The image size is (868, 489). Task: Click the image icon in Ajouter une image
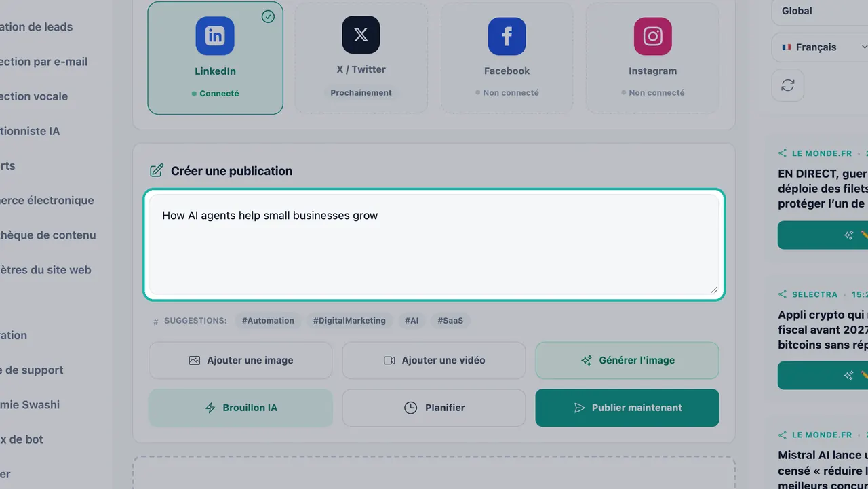pyautogui.click(x=195, y=361)
